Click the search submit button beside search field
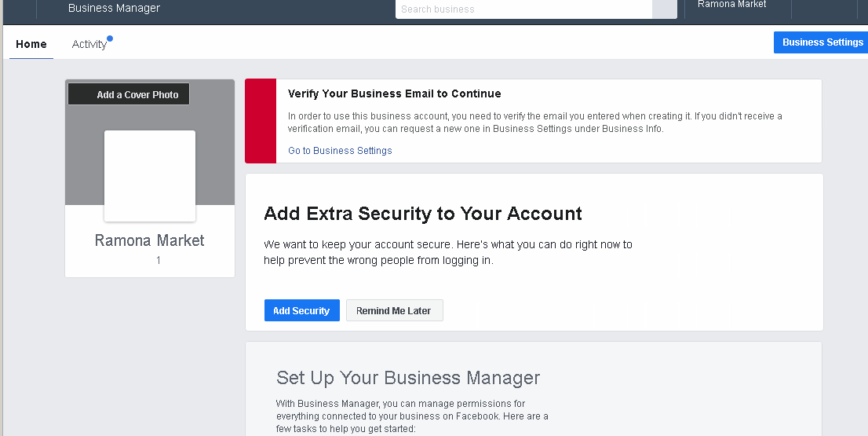 coord(664,9)
